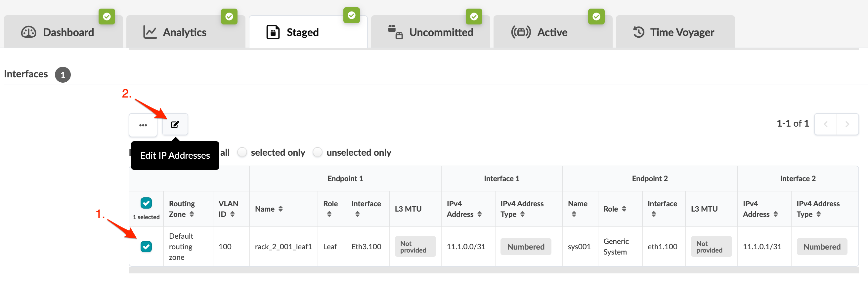Click the Time Voyager clock icon
The image size is (868, 281).
click(638, 32)
